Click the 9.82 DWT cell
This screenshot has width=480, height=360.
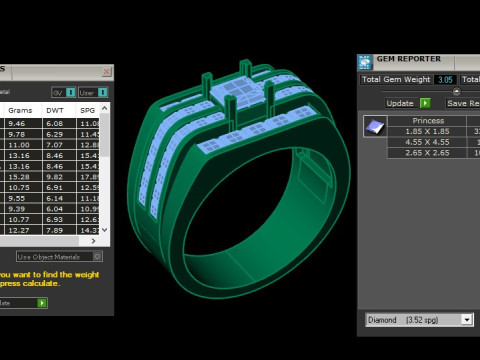click(59, 177)
